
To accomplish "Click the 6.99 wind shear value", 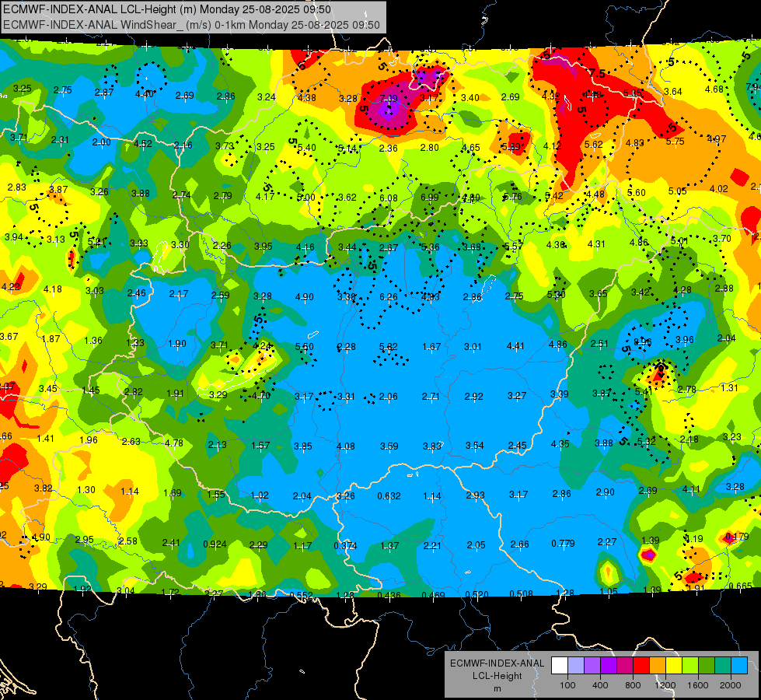I will 430,198.
